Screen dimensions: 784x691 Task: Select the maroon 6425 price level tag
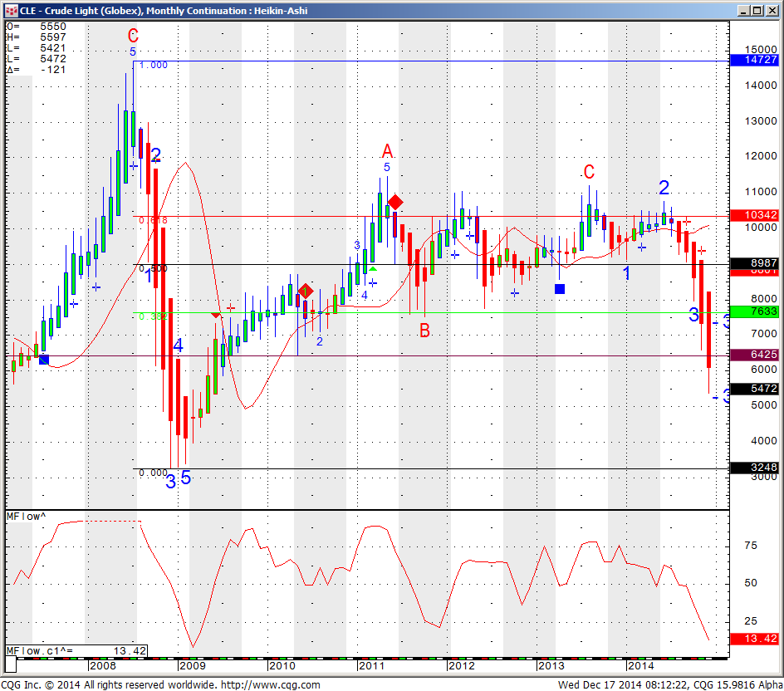(755, 355)
